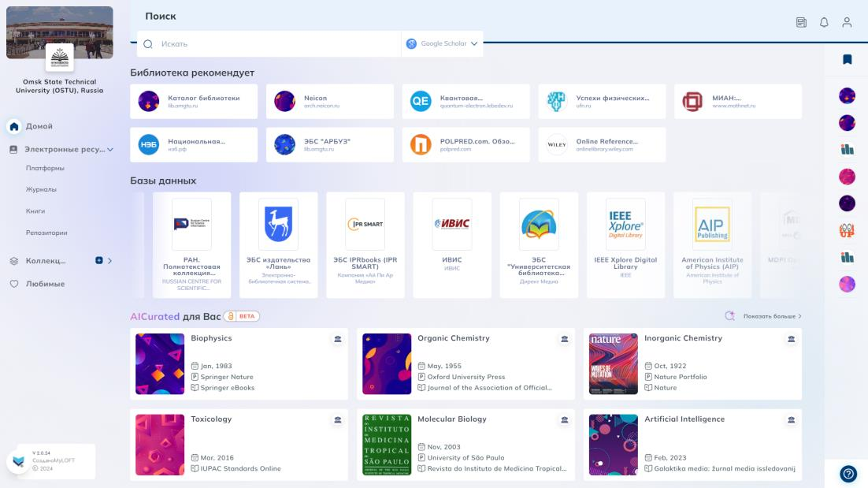Open the news feed icon in header
Image resolution: width=868 pixels, height=488 pixels.
point(801,23)
